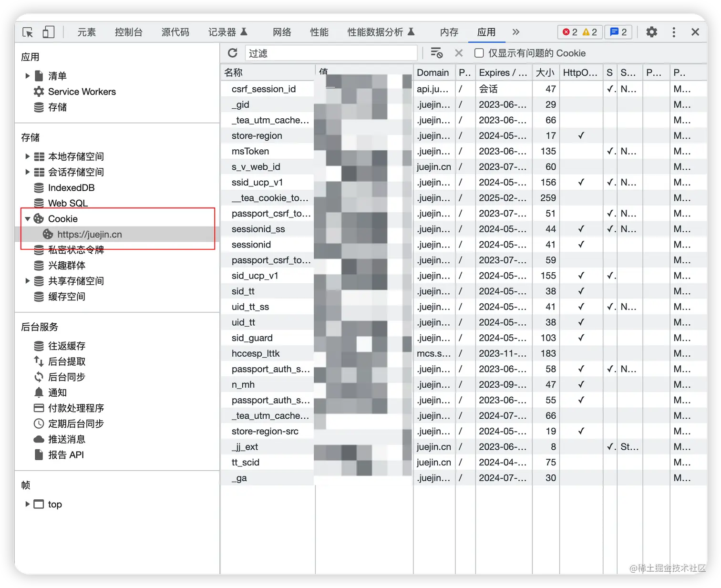
Task: Open the 记录器 tab
Action: (227, 32)
